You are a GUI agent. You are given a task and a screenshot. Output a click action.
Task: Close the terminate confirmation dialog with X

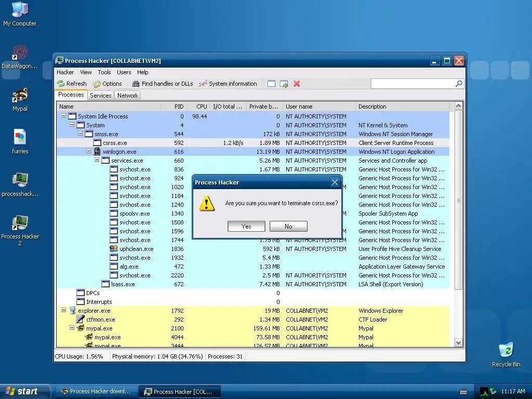click(x=335, y=182)
